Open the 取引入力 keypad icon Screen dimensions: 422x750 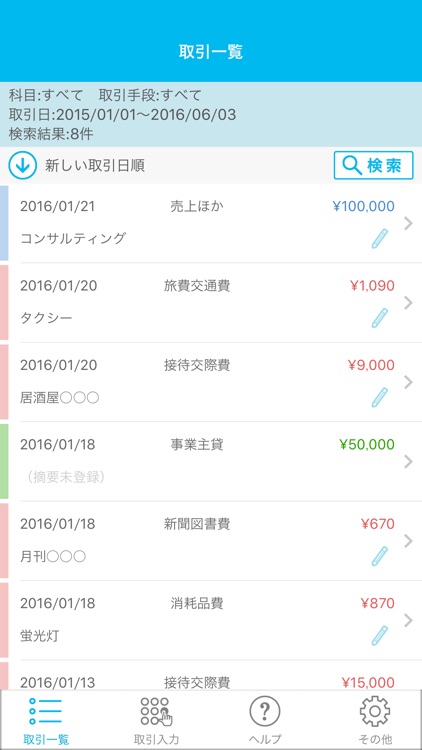tap(156, 712)
